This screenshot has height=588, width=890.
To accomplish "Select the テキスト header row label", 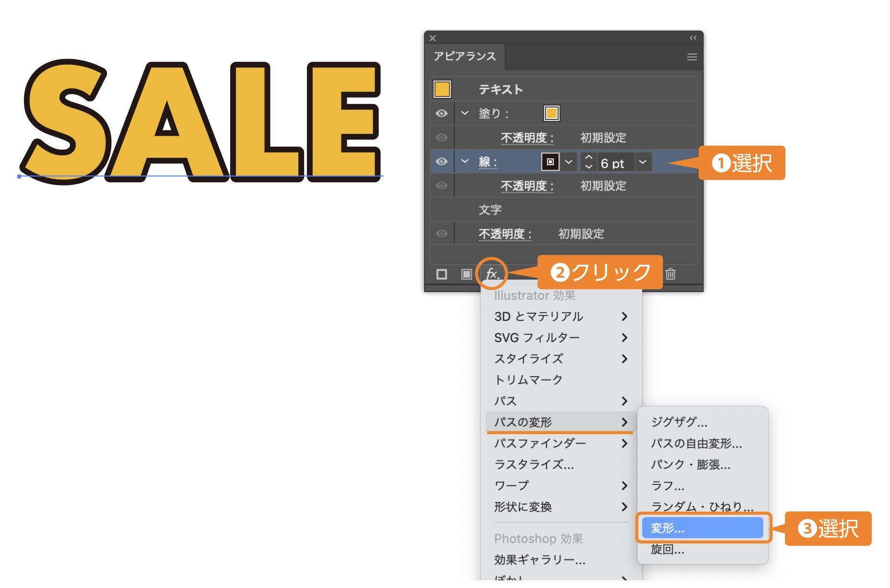I will pyautogui.click(x=501, y=90).
